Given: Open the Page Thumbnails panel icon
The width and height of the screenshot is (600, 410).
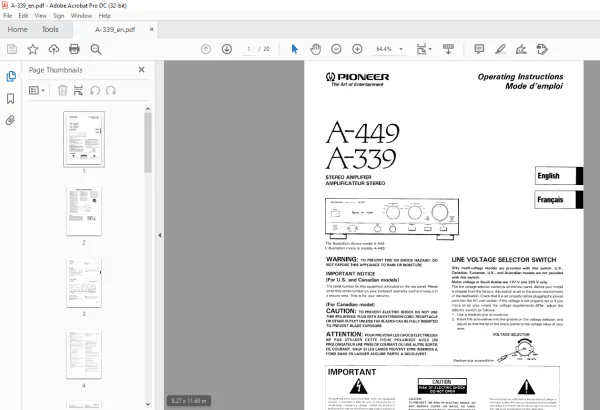Looking at the screenshot, I should click(x=11, y=76).
